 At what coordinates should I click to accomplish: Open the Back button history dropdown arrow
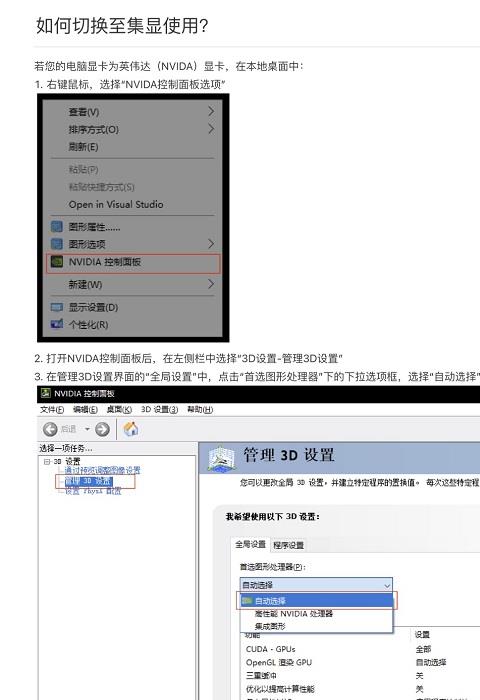point(87,429)
